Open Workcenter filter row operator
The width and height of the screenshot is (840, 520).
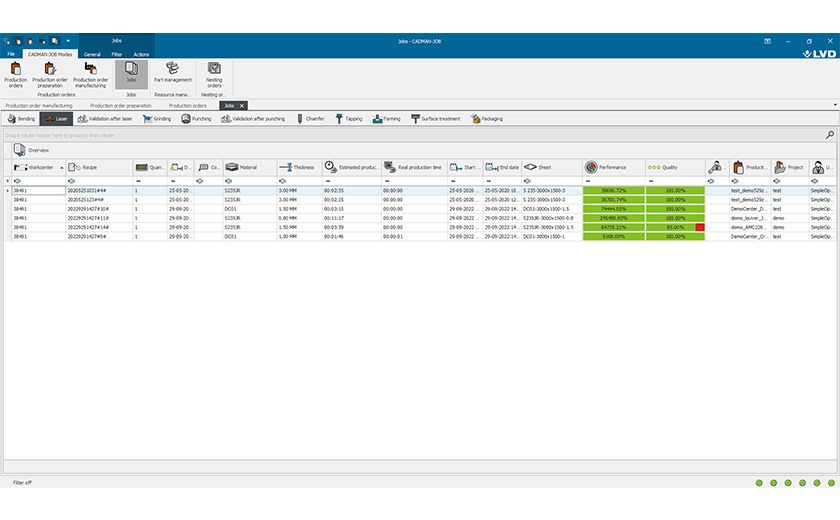17,181
